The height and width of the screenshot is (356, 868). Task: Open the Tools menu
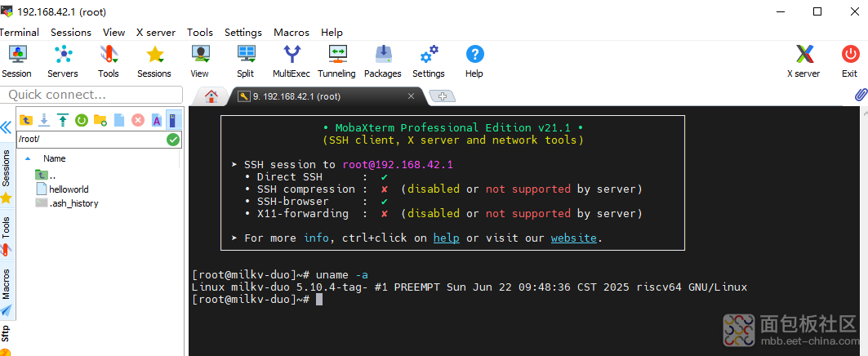(200, 32)
